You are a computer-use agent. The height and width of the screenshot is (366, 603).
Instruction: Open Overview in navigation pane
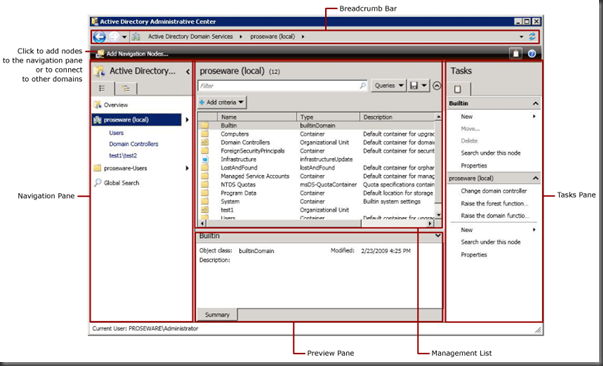[x=111, y=105]
